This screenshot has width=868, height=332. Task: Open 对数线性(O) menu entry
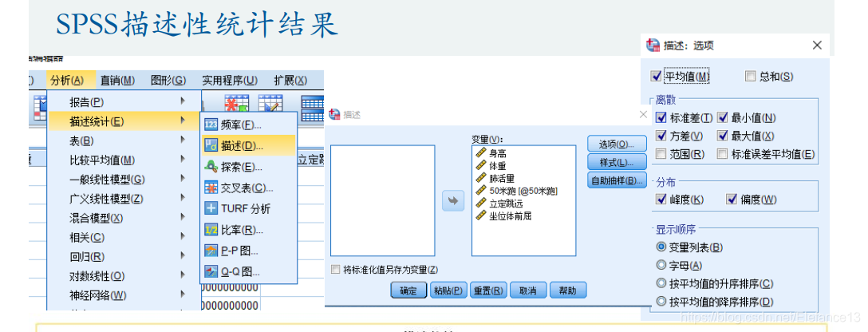tap(125, 276)
